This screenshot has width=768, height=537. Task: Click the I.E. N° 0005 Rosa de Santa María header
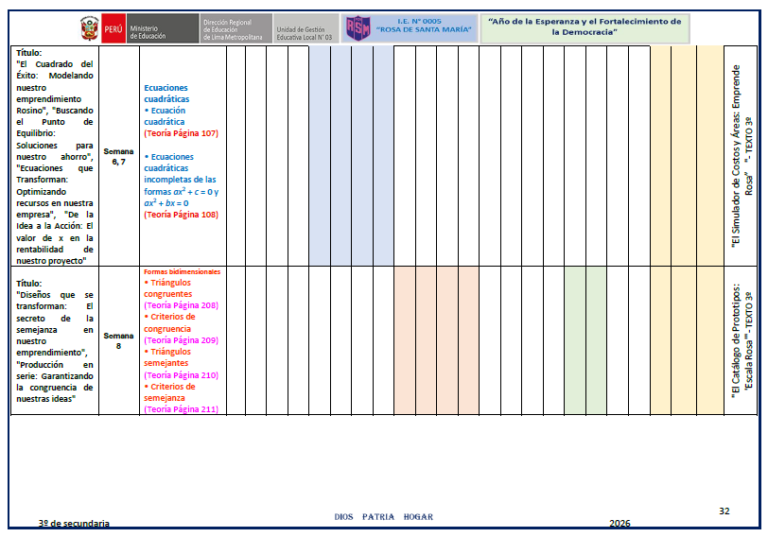pos(424,25)
